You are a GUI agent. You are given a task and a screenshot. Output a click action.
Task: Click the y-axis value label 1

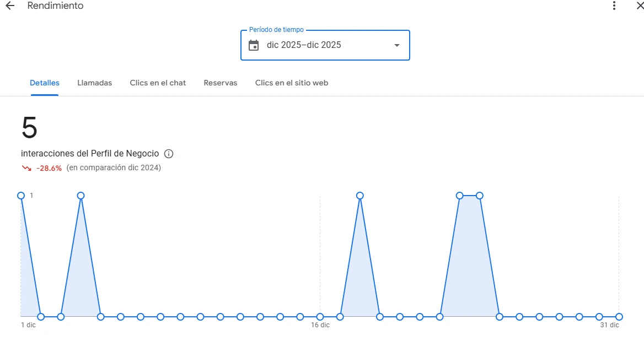click(x=31, y=196)
